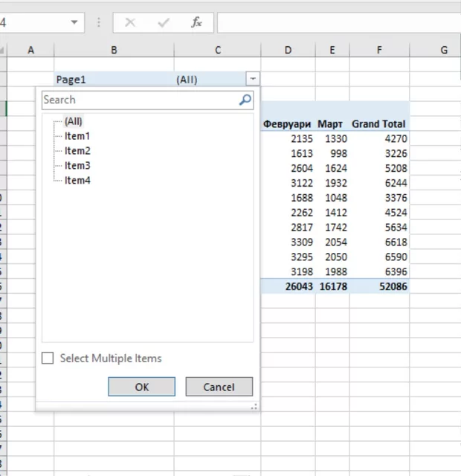Click the Insert Function fx icon
The width and height of the screenshot is (461, 476).
(x=196, y=22)
